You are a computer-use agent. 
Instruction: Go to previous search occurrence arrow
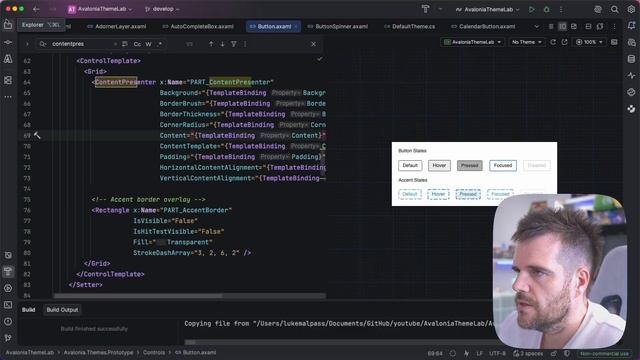[x=211, y=44]
